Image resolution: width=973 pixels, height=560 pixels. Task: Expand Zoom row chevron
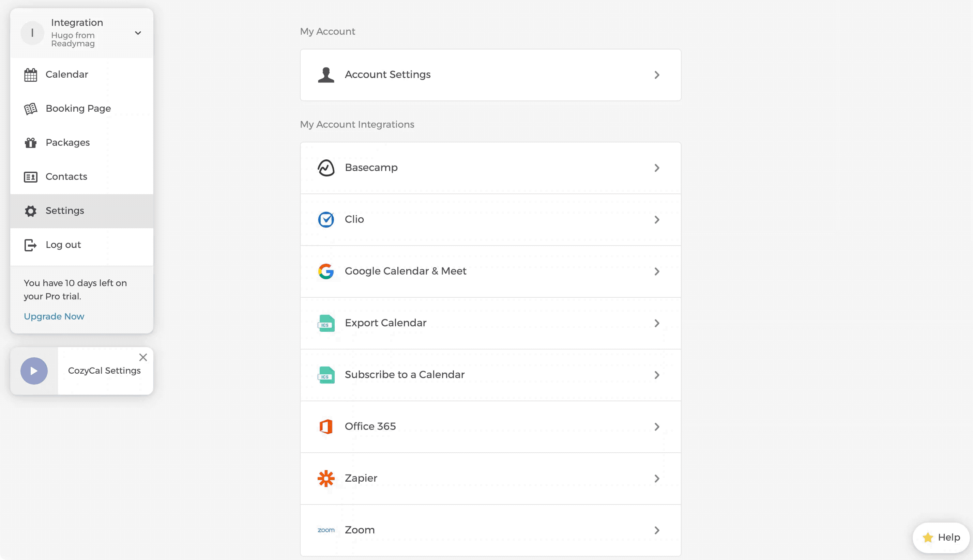pyautogui.click(x=657, y=530)
